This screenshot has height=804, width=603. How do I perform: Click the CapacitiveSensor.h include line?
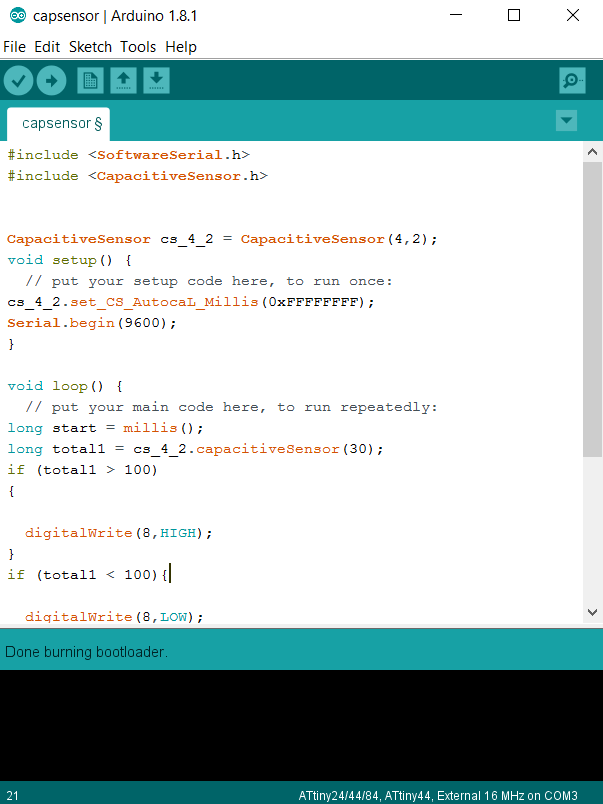137,176
